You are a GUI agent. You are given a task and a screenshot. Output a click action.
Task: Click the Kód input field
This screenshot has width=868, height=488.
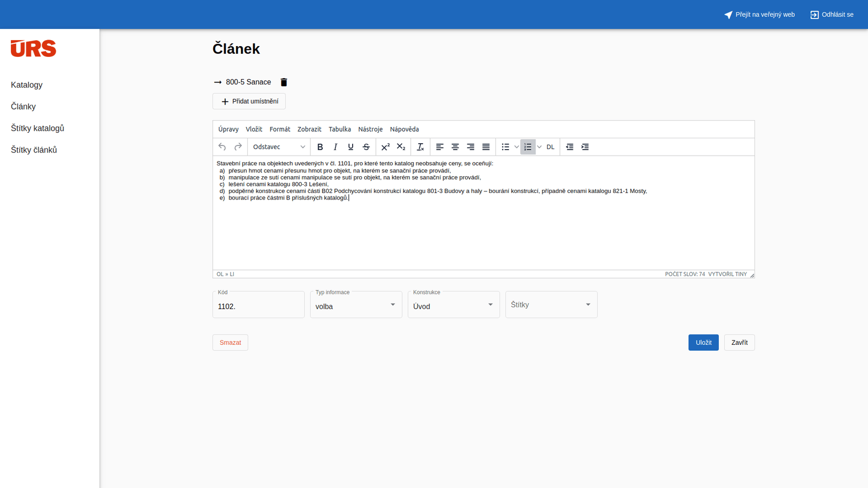(258, 305)
